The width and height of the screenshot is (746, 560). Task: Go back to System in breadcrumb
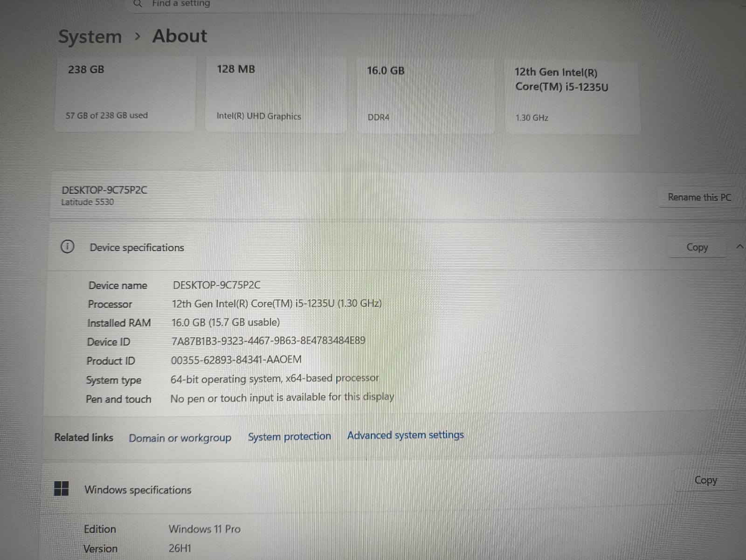click(x=90, y=36)
